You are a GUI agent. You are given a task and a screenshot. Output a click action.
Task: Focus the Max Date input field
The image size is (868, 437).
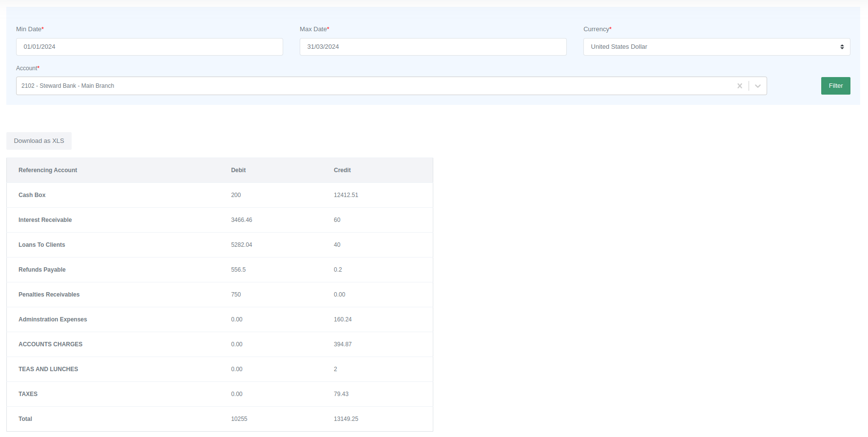433,47
